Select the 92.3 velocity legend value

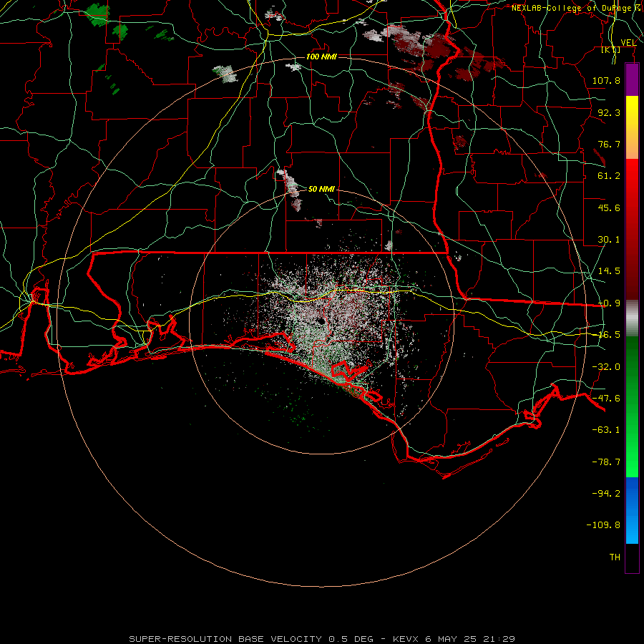(x=609, y=112)
